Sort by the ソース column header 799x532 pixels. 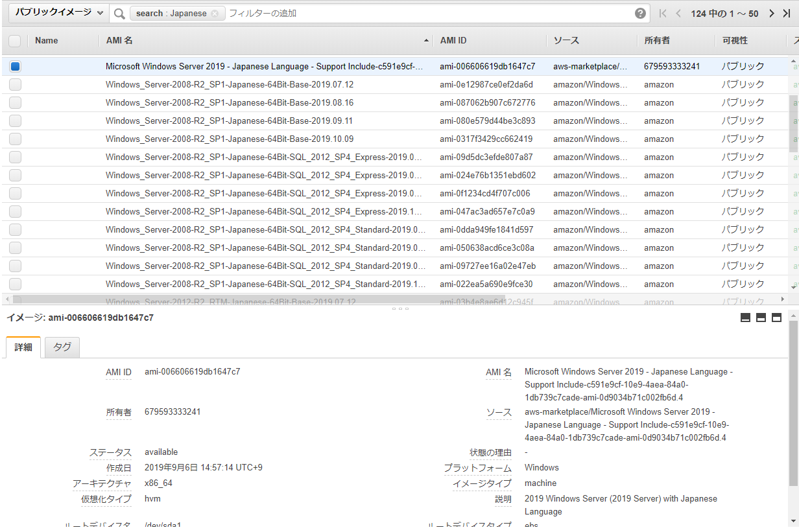click(566, 41)
